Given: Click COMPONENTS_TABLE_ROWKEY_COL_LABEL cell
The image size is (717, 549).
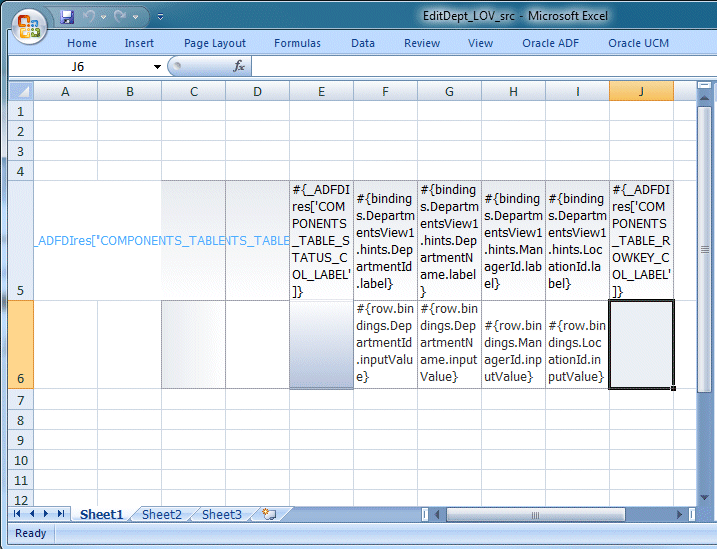Looking at the screenshot, I should pos(642,240).
